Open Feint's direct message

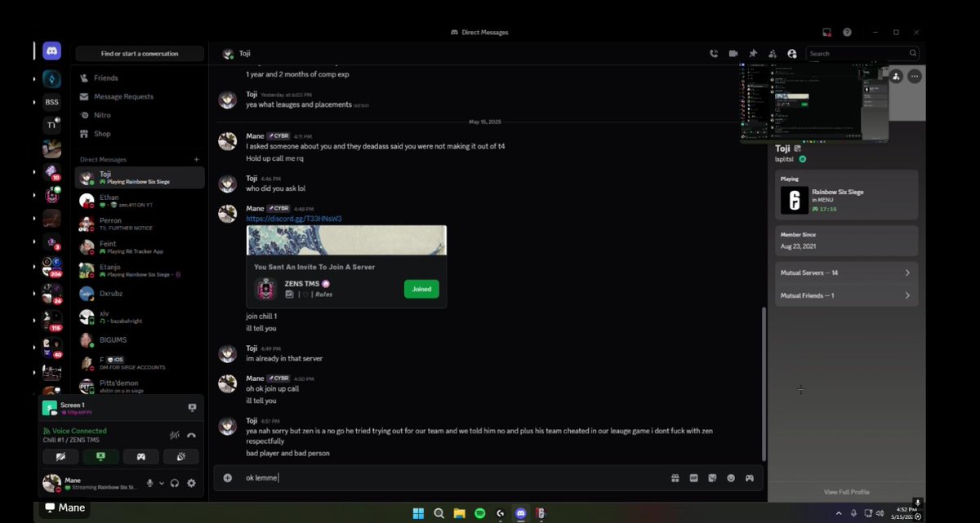point(140,247)
